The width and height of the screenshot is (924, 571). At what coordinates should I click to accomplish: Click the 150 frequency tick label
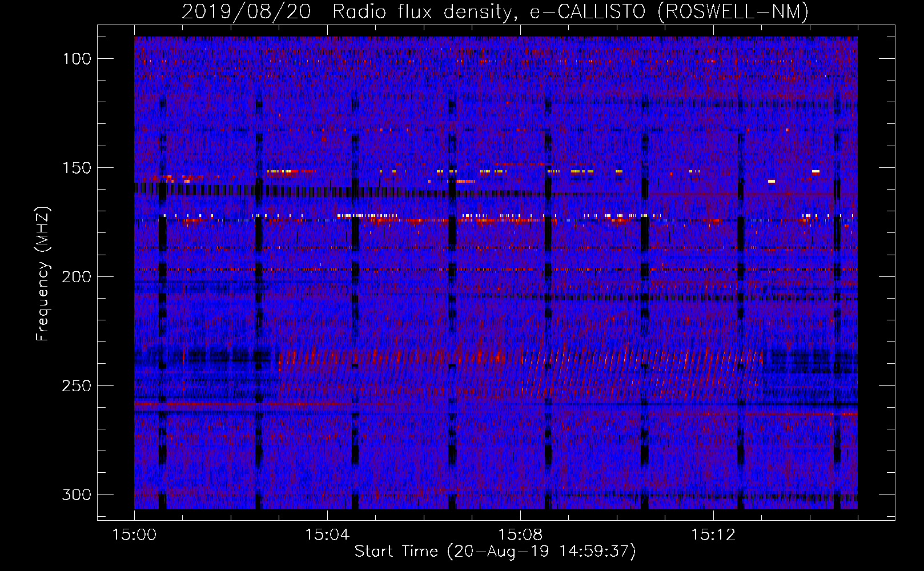tap(77, 168)
